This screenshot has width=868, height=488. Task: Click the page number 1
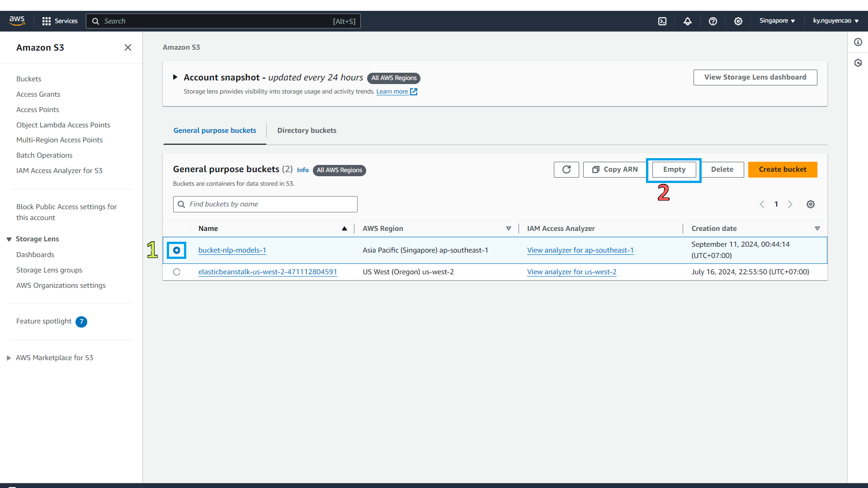776,204
